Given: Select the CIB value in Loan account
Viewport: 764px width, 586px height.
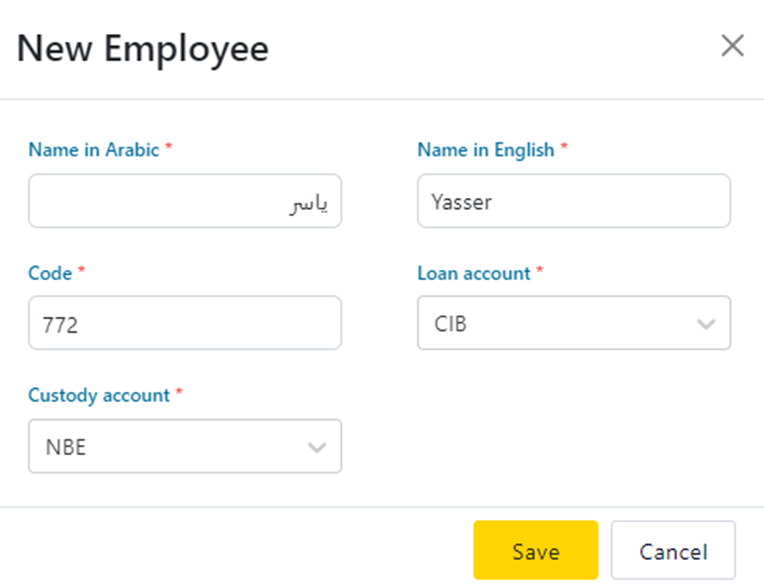Looking at the screenshot, I should point(451,324).
